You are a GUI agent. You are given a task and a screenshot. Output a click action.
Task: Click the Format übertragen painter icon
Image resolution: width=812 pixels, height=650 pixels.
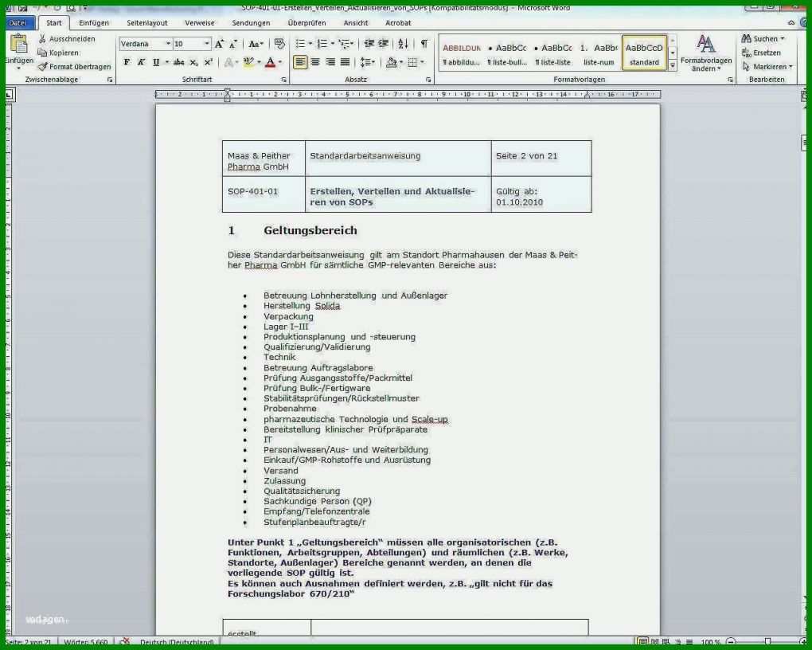click(x=42, y=67)
